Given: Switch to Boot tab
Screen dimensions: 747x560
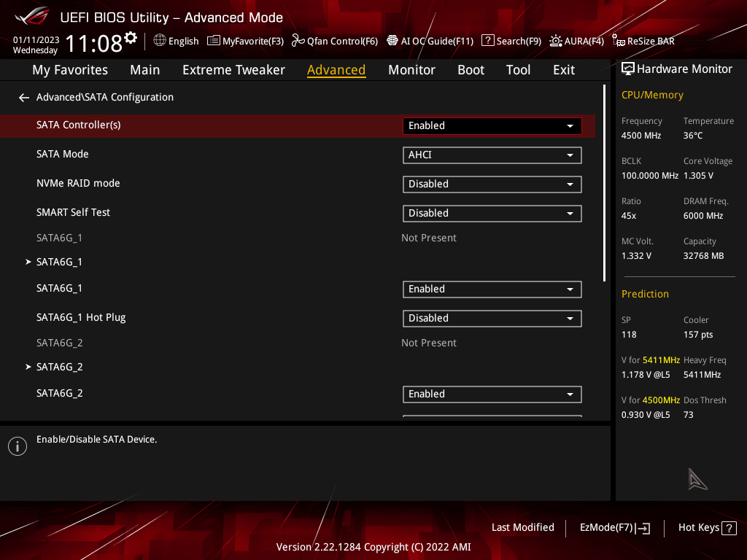Looking at the screenshot, I should tap(471, 70).
